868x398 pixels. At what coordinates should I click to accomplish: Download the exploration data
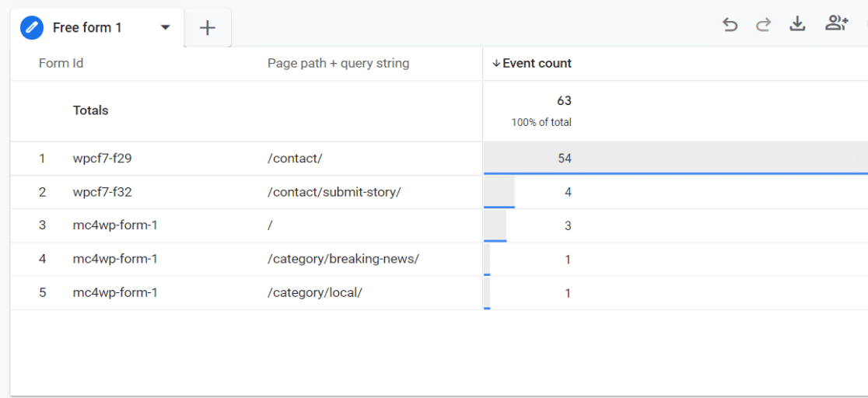(797, 24)
